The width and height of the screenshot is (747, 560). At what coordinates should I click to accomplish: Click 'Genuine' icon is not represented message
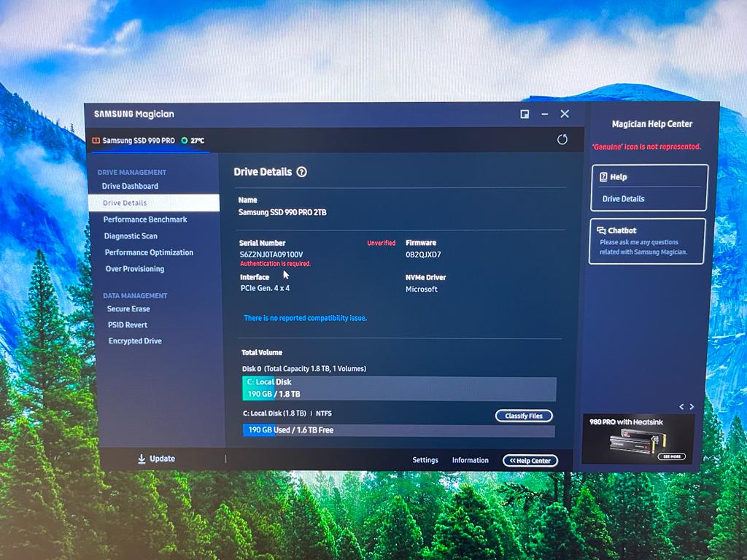(646, 147)
